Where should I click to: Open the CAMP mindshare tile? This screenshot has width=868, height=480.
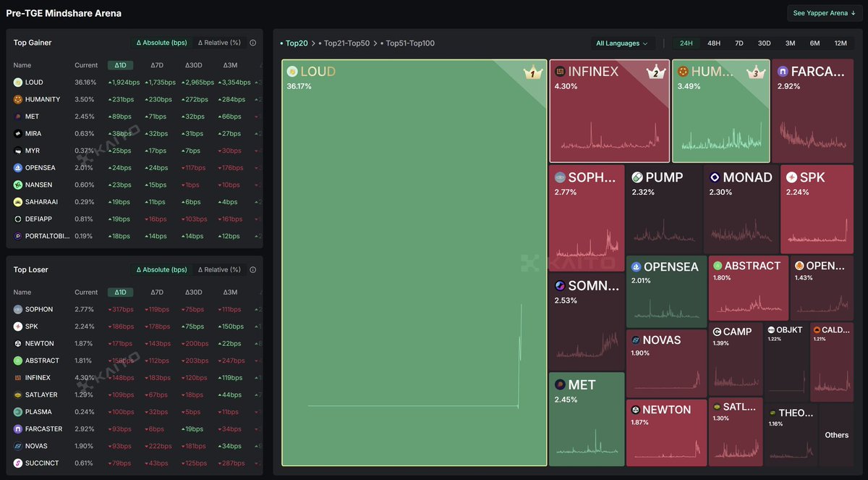click(x=735, y=359)
